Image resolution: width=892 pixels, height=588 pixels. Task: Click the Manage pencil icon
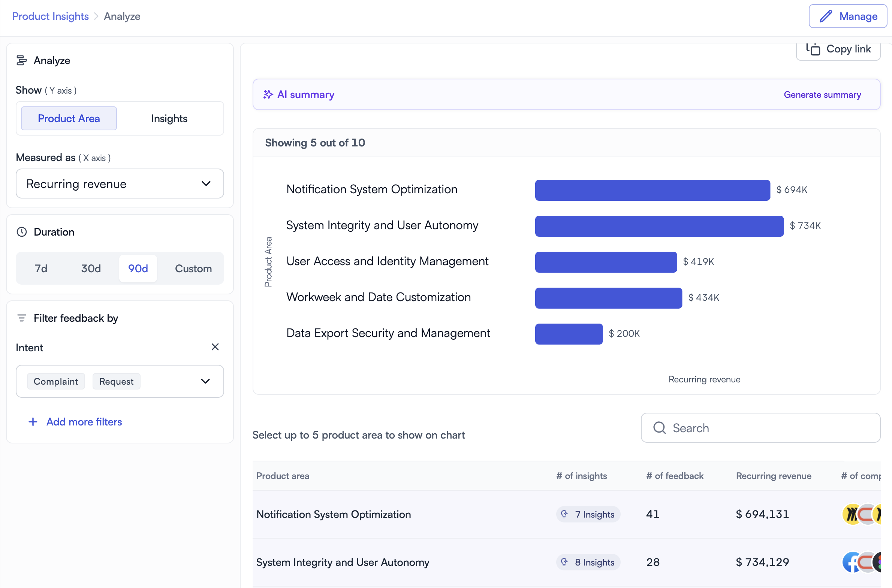click(826, 16)
